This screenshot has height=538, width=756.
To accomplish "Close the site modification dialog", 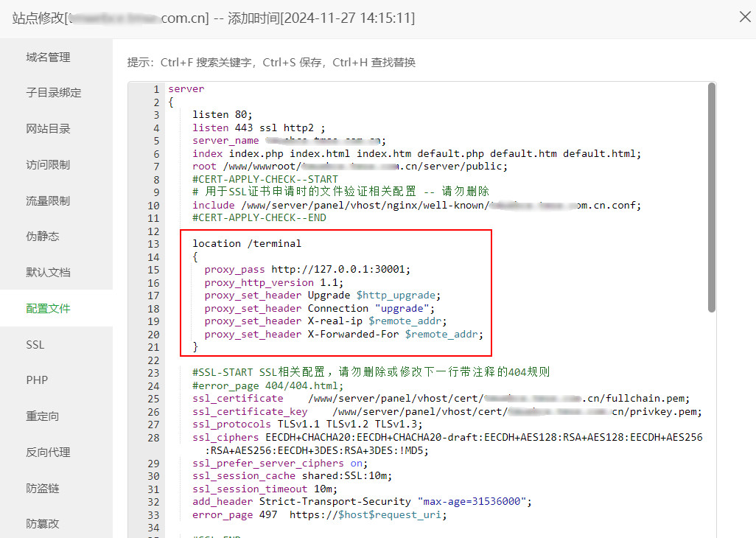I will tap(745, 16).
